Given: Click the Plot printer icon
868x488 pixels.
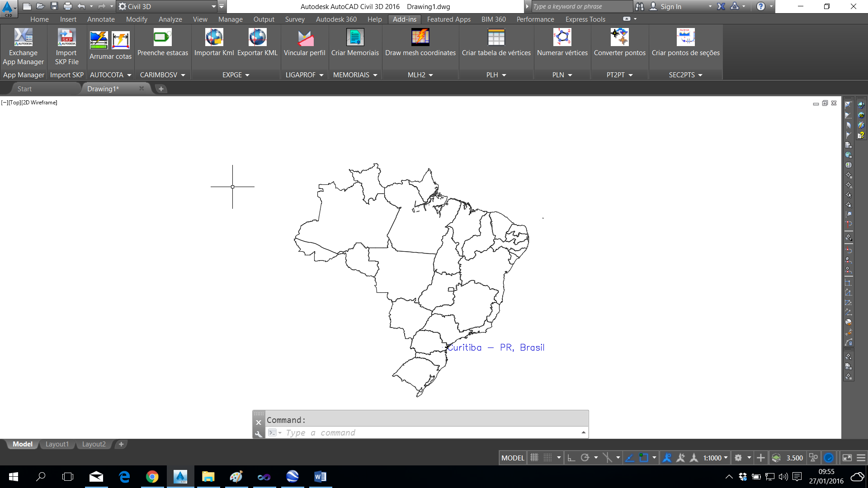Looking at the screenshot, I should (x=67, y=6).
